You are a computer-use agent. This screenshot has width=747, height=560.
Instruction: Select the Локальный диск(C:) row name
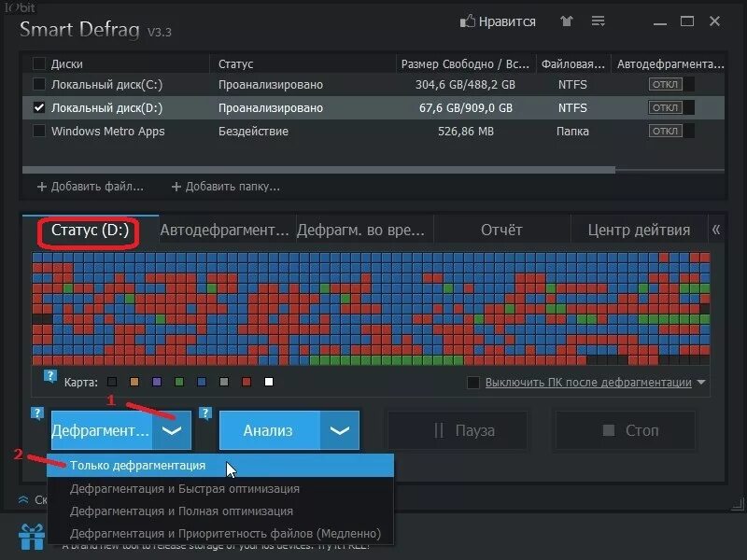point(106,85)
